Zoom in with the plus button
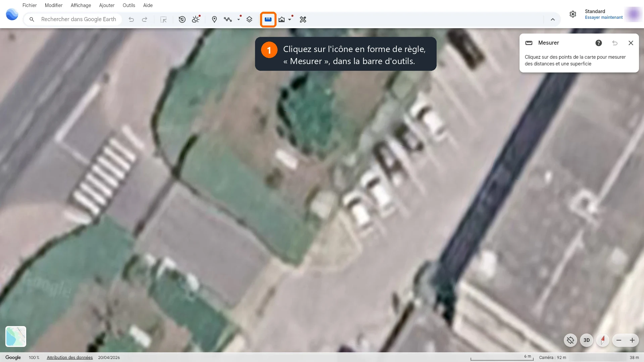The width and height of the screenshot is (644, 362). (x=632, y=340)
